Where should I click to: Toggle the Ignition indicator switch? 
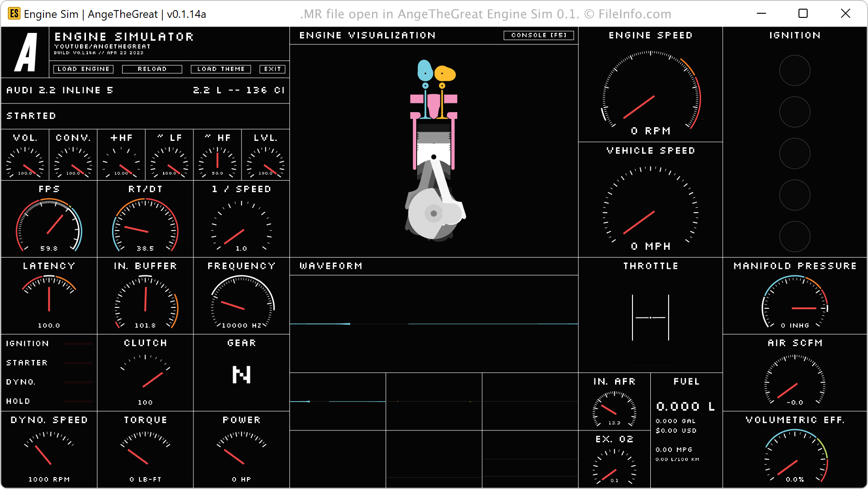(78, 344)
